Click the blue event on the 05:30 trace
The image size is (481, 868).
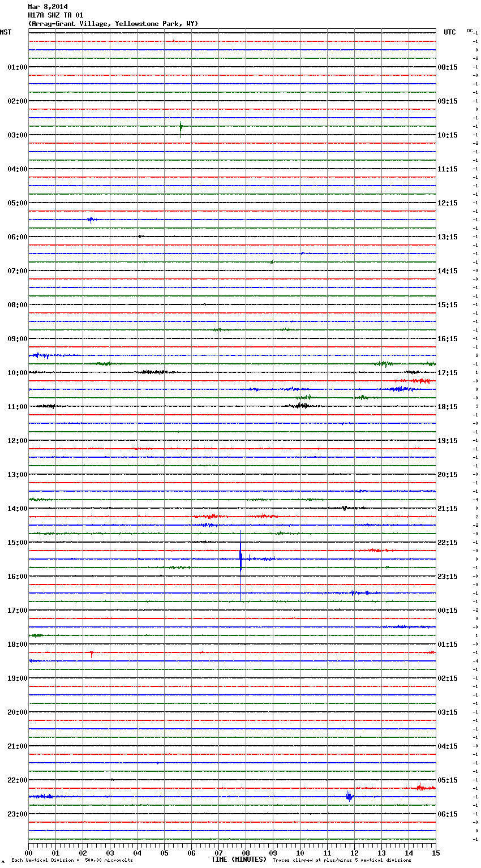[91, 220]
